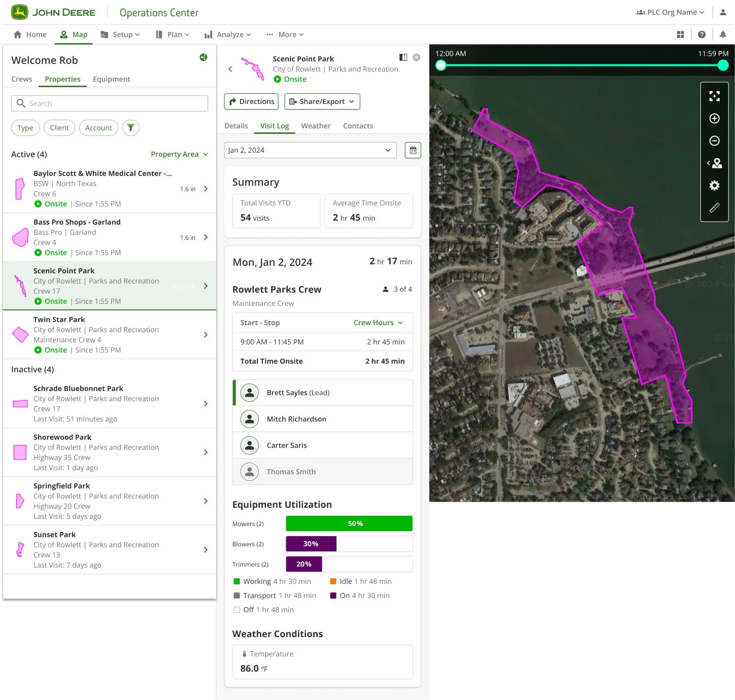
Task: Open the Account filter chip
Action: pos(98,128)
